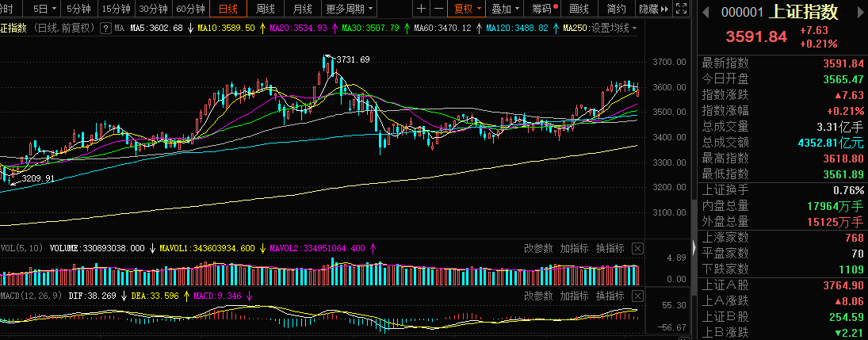Expand the 复权 dropdown menu
This screenshot has height=340, width=868.
tap(467, 10)
